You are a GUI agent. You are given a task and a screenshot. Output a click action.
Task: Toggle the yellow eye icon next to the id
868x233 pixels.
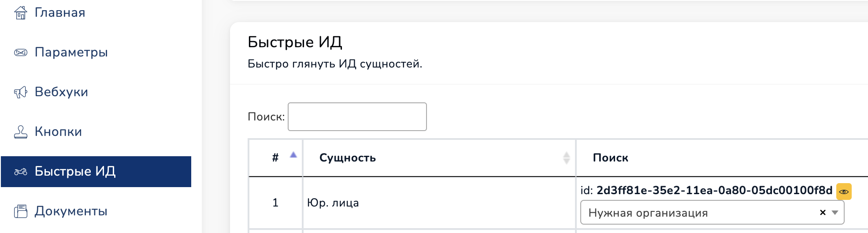(844, 192)
